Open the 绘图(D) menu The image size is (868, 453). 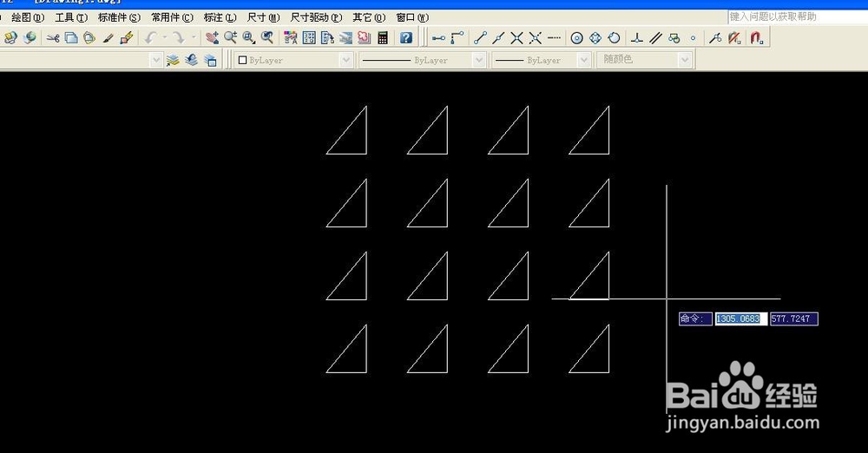[x=28, y=17]
